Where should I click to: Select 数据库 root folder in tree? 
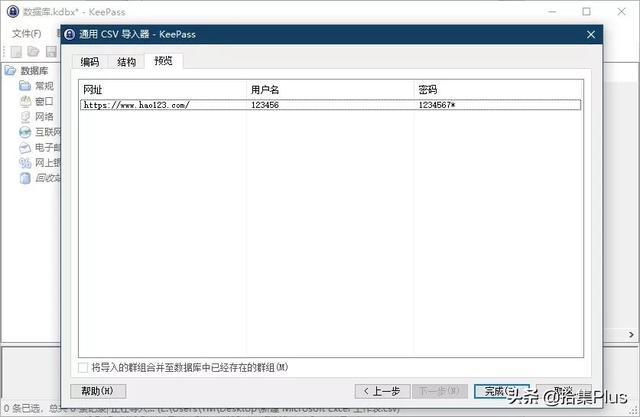click(x=34, y=71)
